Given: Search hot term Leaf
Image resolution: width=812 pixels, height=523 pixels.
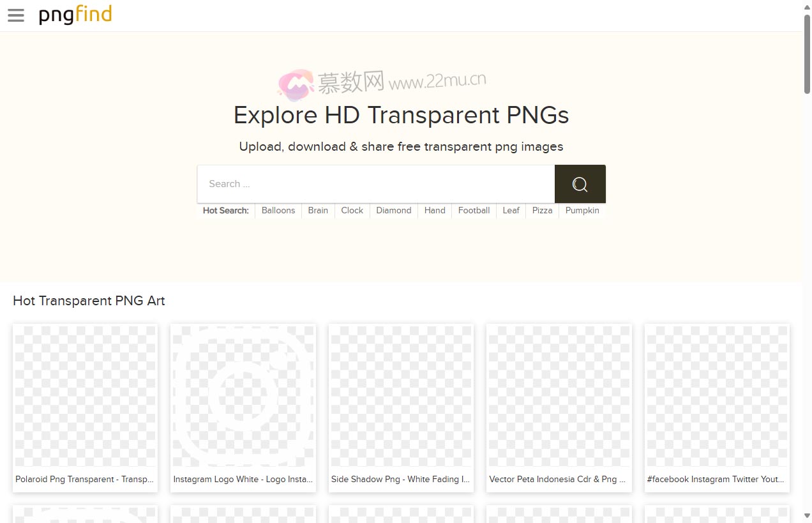Looking at the screenshot, I should pyautogui.click(x=511, y=210).
